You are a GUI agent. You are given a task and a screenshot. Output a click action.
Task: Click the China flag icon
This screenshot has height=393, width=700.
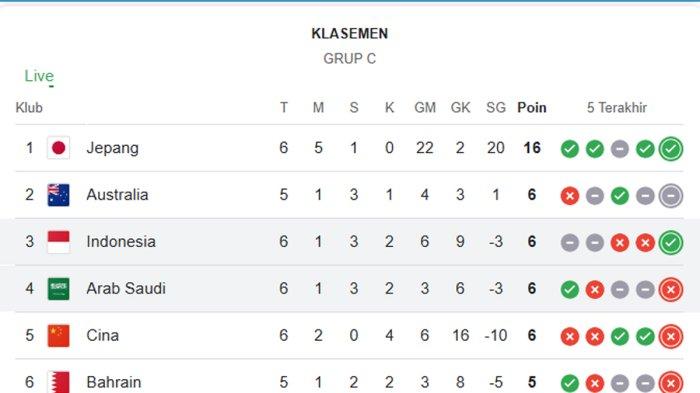[58, 335]
